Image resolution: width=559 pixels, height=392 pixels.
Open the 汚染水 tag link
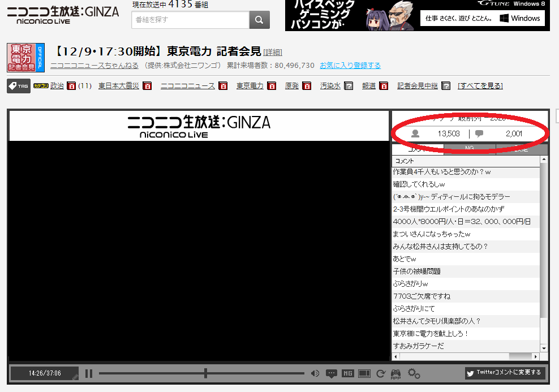(x=330, y=86)
